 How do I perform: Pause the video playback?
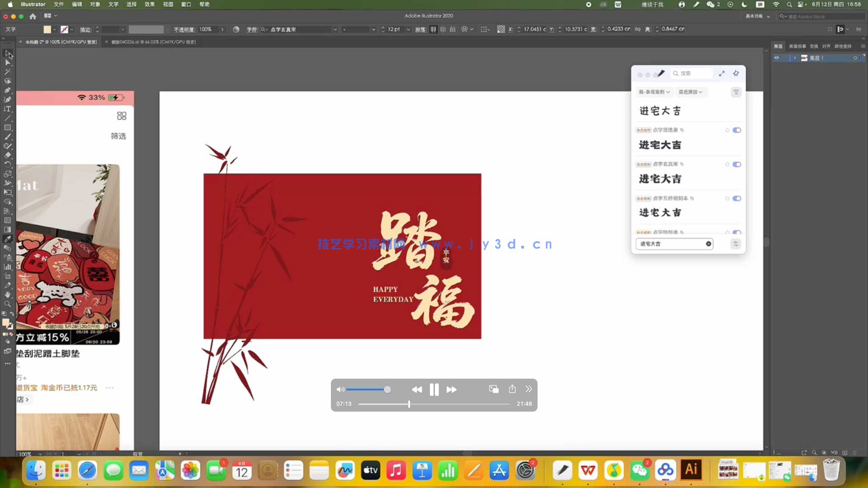point(434,389)
